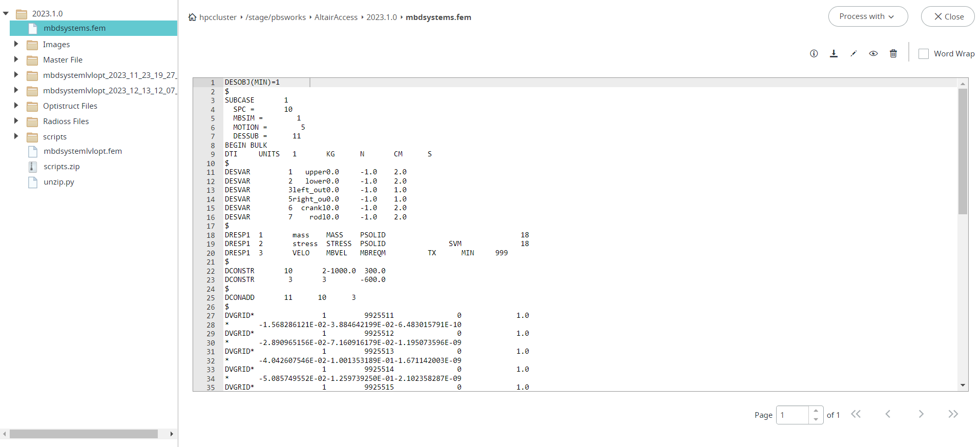Open scripts.zip archive

(x=61, y=167)
